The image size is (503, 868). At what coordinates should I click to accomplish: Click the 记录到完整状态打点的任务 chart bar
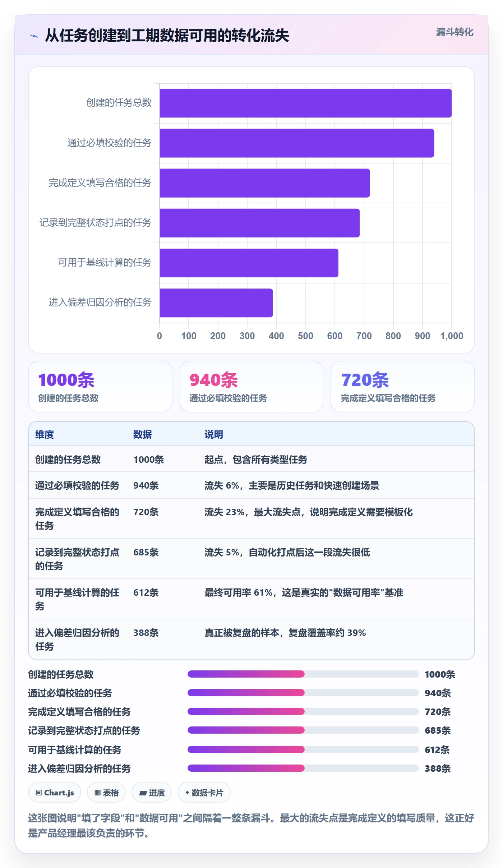pos(259,223)
